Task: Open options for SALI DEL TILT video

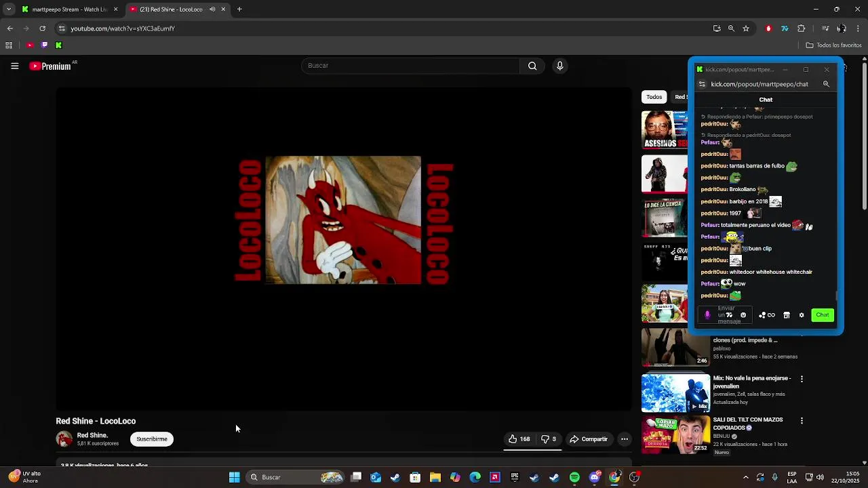Action: point(802,421)
